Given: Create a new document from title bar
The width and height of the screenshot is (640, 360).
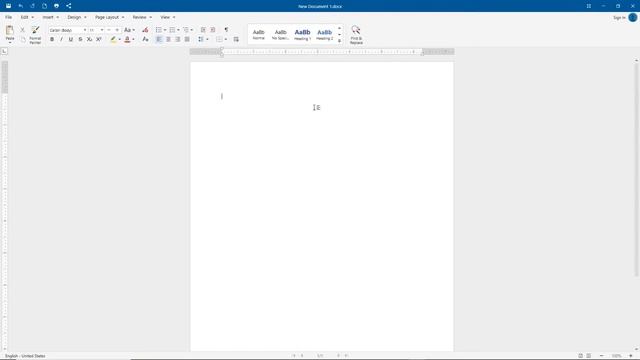Looking at the screenshot, I should click(x=44, y=6).
